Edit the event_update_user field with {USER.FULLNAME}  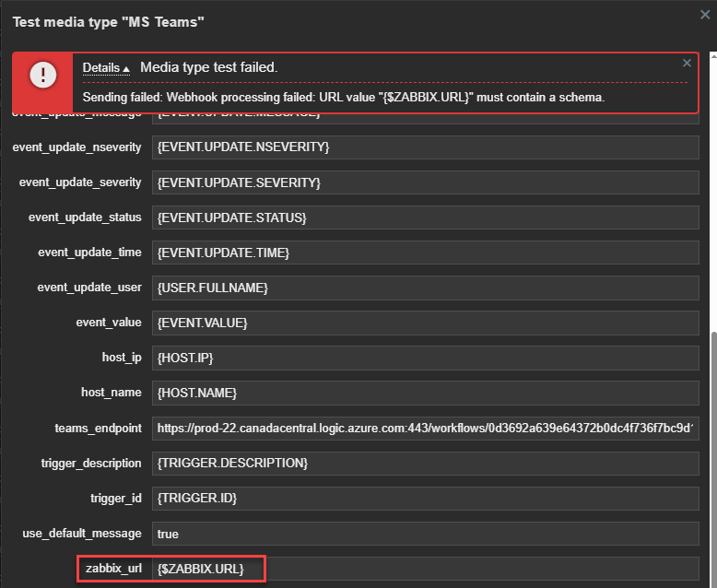[425, 288]
